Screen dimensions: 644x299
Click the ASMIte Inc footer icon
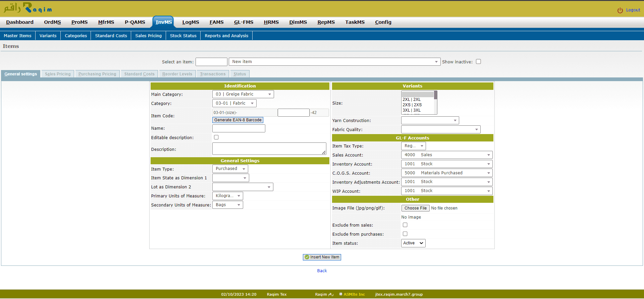[x=341, y=294]
